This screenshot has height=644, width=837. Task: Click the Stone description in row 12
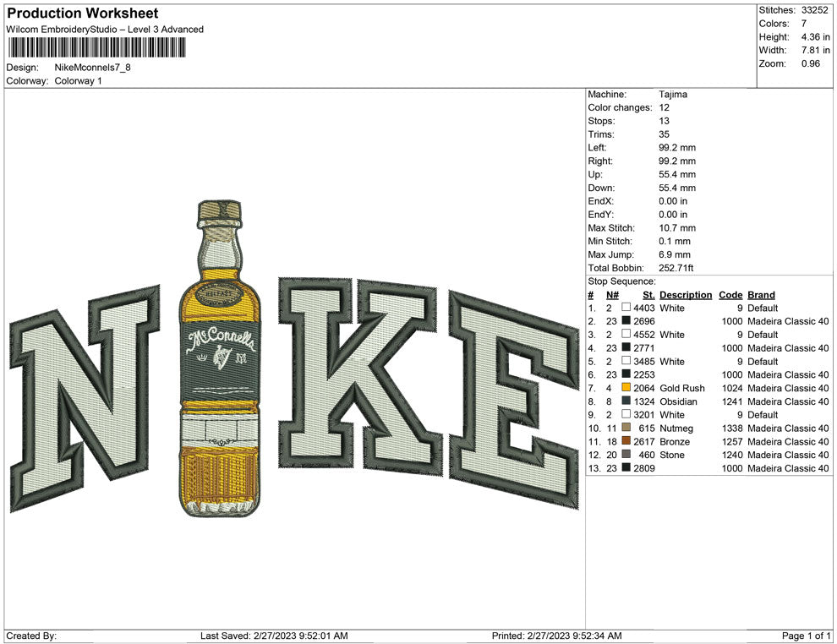[671, 455]
